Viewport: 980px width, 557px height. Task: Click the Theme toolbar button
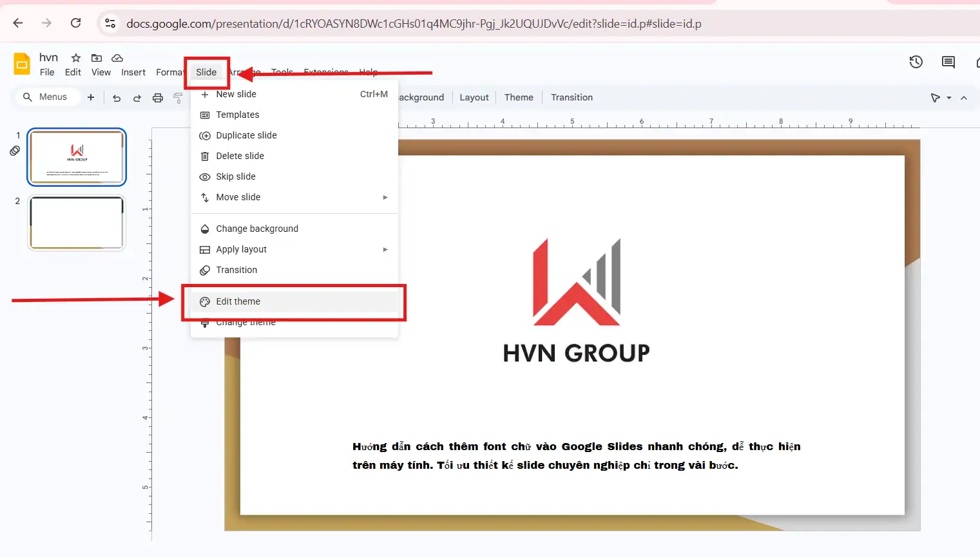(519, 97)
